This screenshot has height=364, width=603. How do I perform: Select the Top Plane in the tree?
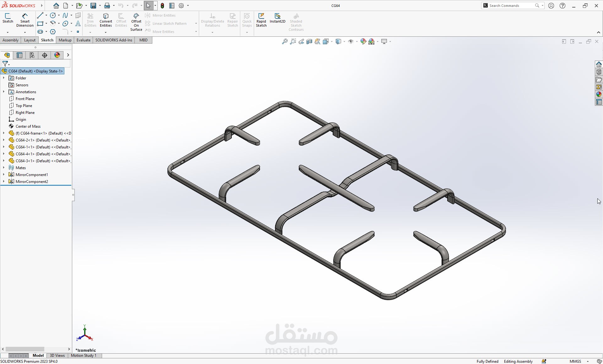pos(24,106)
